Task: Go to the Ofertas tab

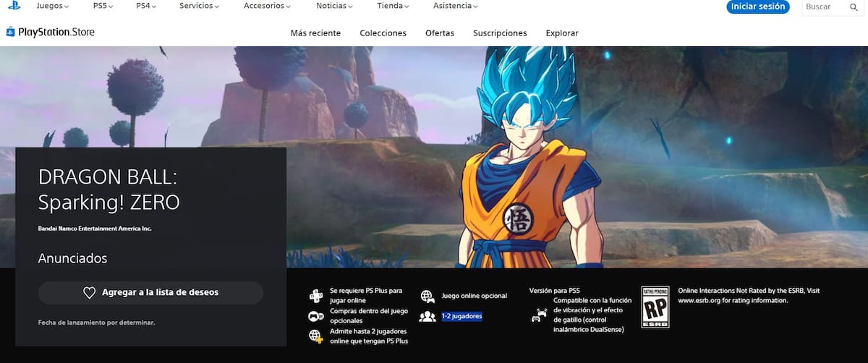Action: 440,33
